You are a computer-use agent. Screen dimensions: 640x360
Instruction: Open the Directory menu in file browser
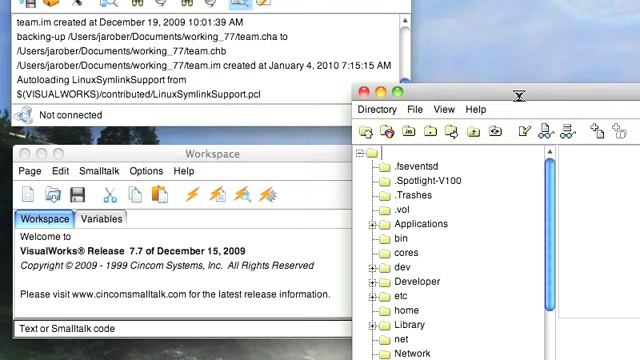(x=377, y=109)
